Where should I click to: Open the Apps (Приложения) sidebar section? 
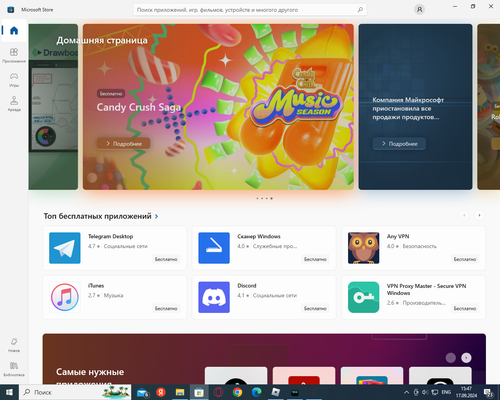(x=14, y=55)
